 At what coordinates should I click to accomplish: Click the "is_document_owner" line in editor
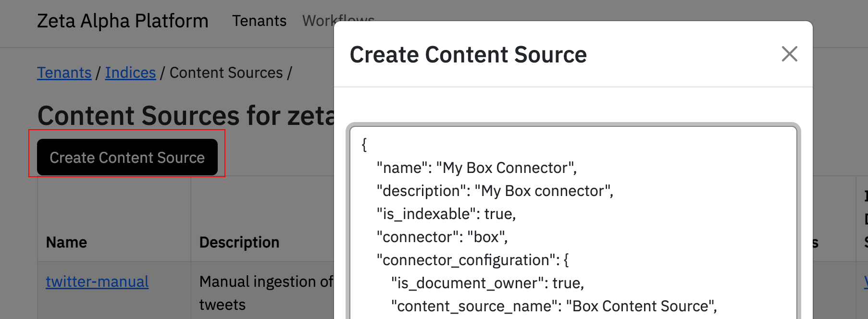click(x=487, y=283)
